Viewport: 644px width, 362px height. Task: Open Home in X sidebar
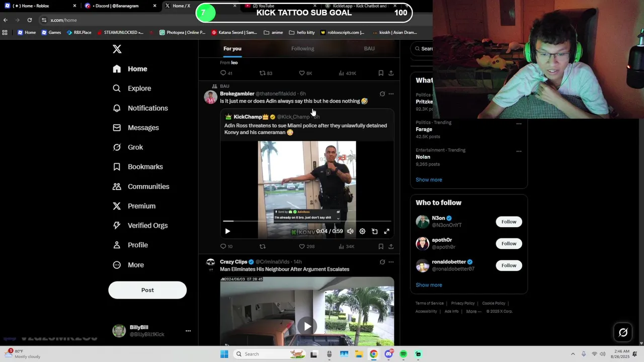130,69
